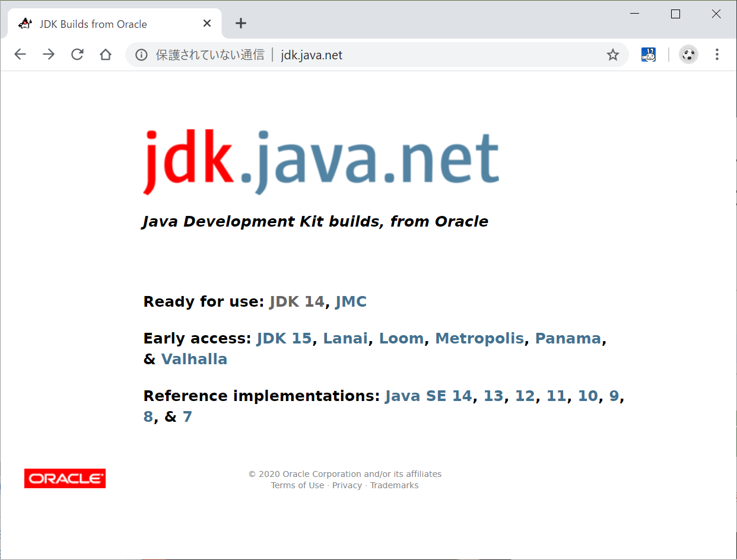The image size is (737, 560).
Task: Open the JMC link
Action: [351, 301]
